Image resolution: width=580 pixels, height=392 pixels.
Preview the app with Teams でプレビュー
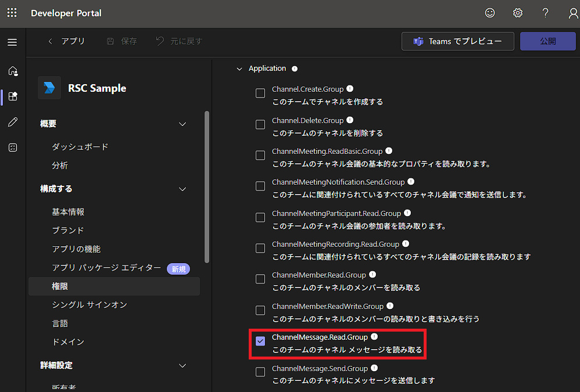(457, 41)
